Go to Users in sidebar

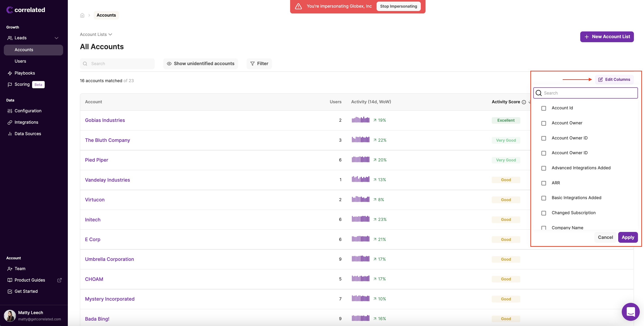point(20,61)
